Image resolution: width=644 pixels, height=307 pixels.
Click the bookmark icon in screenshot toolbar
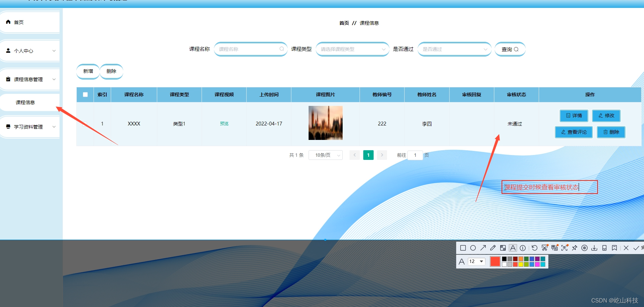(x=614, y=248)
